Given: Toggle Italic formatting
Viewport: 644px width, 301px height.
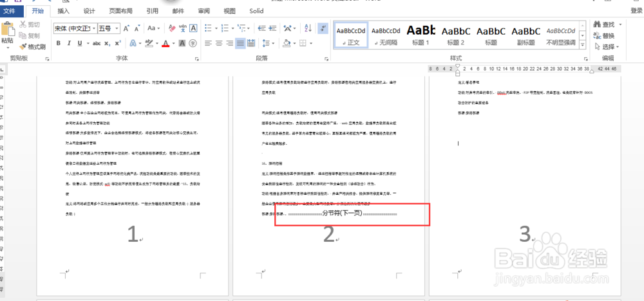Looking at the screenshot, I should click(x=69, y=43).
